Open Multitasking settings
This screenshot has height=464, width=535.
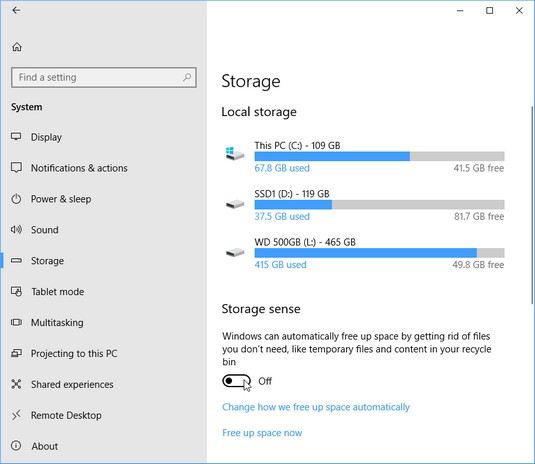(x=57, y=323)
